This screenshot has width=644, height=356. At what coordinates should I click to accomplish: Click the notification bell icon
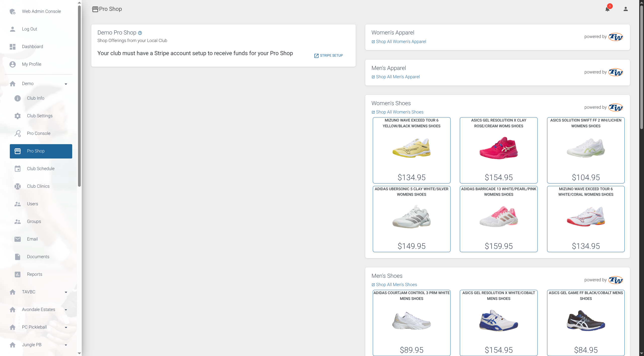click(607, 9)
